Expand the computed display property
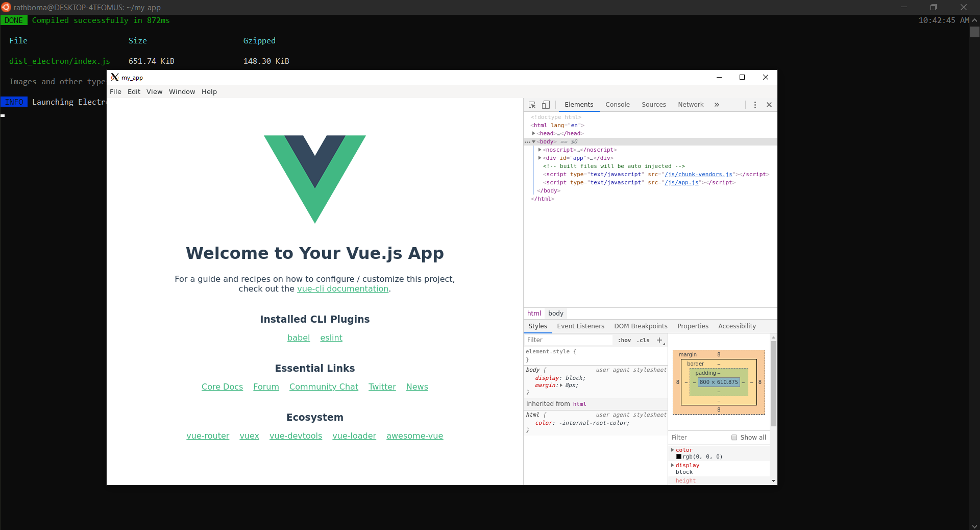Image resolution: width=980 pixels, height=530 pixels. tap(672, 465)
